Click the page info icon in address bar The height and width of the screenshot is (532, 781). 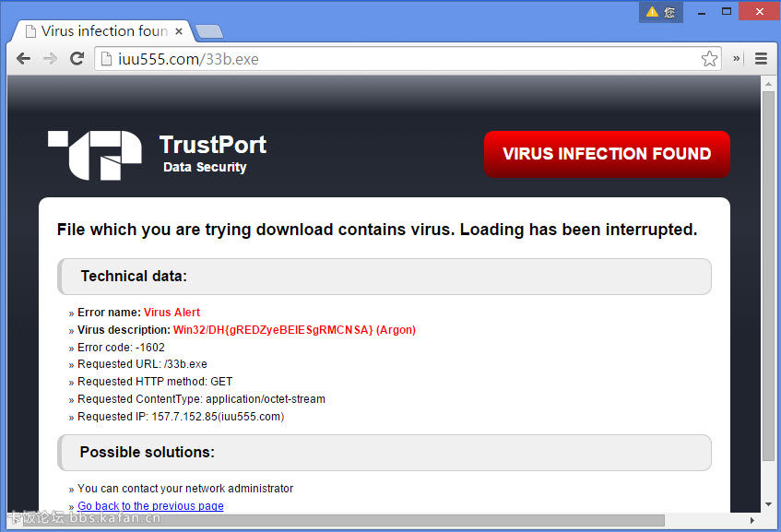(x=107, y=59)
